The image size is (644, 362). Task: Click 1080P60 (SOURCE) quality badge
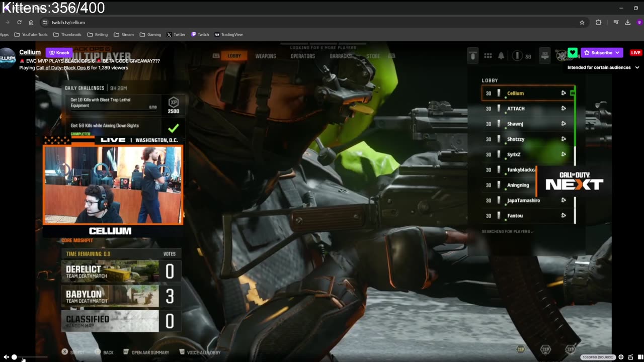pyautogui.click(x=598, y=357)
